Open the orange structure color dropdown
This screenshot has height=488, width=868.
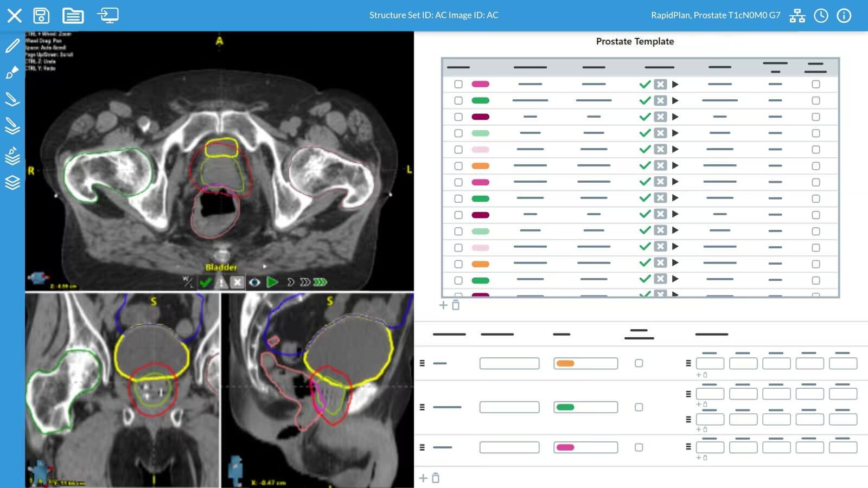point(585,363)
